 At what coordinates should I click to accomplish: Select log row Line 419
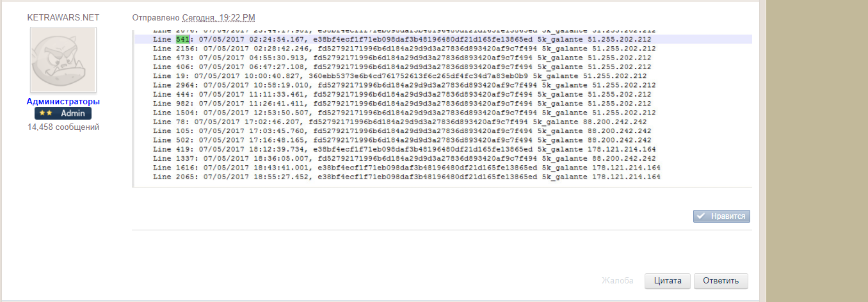click(x=405, y=149)
